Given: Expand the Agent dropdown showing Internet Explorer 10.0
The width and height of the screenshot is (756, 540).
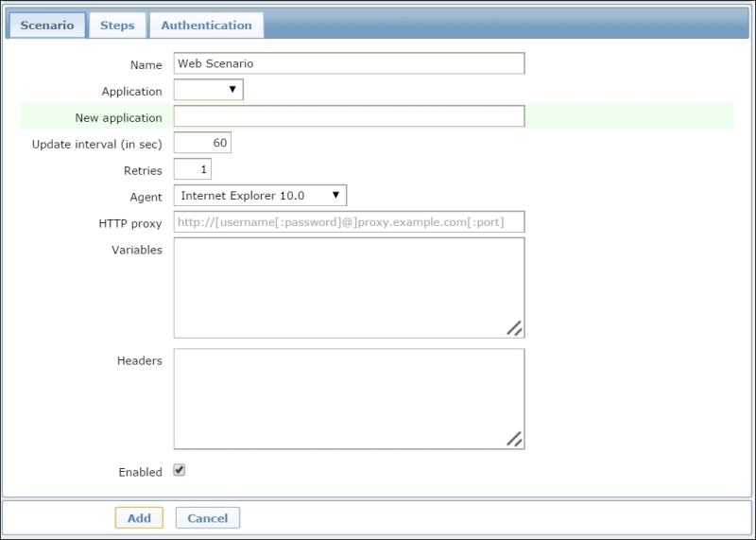Looking at the screenshot, I should pos(260,196).
